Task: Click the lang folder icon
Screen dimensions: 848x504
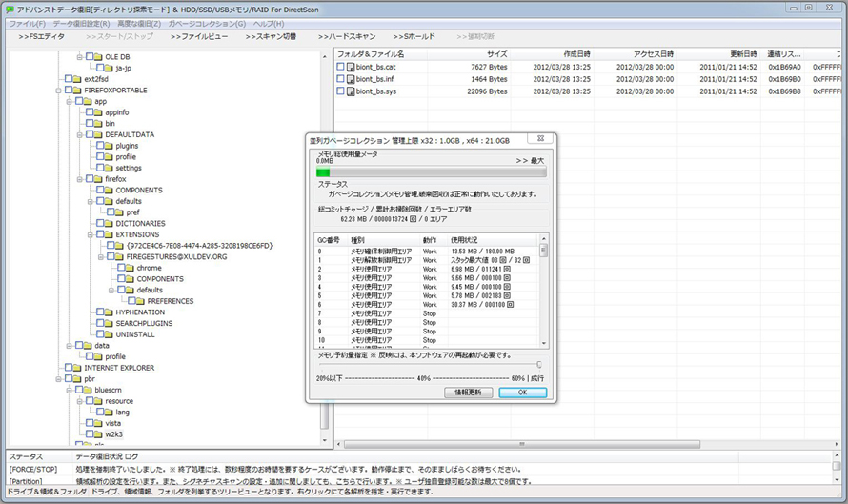Action: 109,412
